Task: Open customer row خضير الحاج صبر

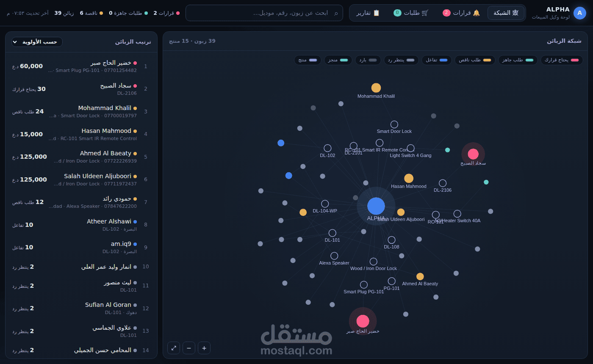Action: pyautogui.click(x=81, y=66)
